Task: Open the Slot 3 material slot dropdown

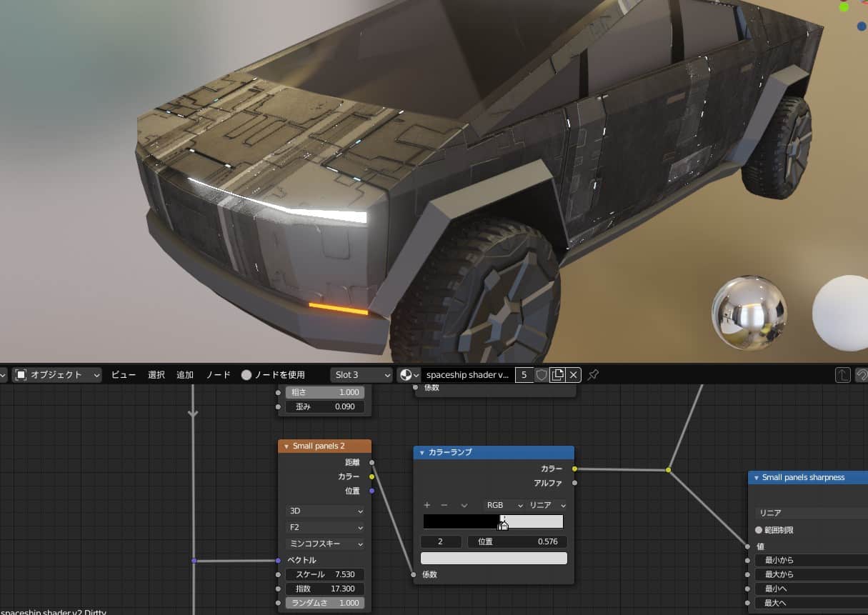Action: (x=362, y=374)
